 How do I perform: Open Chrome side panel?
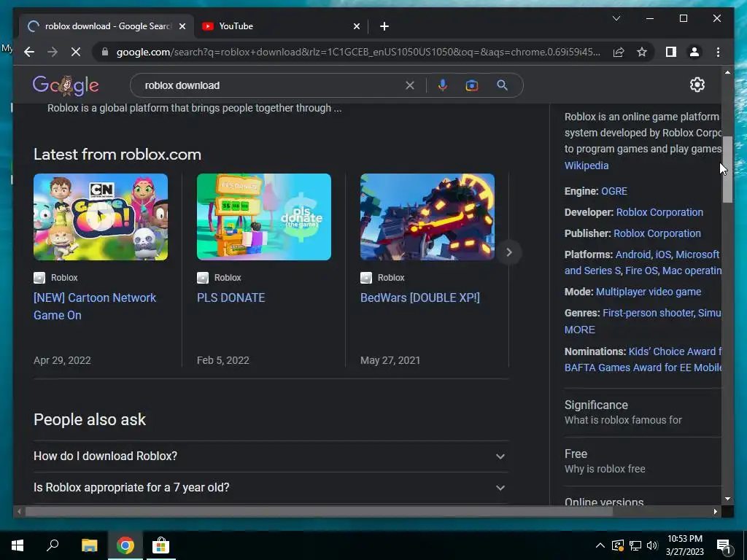point(671,52)
